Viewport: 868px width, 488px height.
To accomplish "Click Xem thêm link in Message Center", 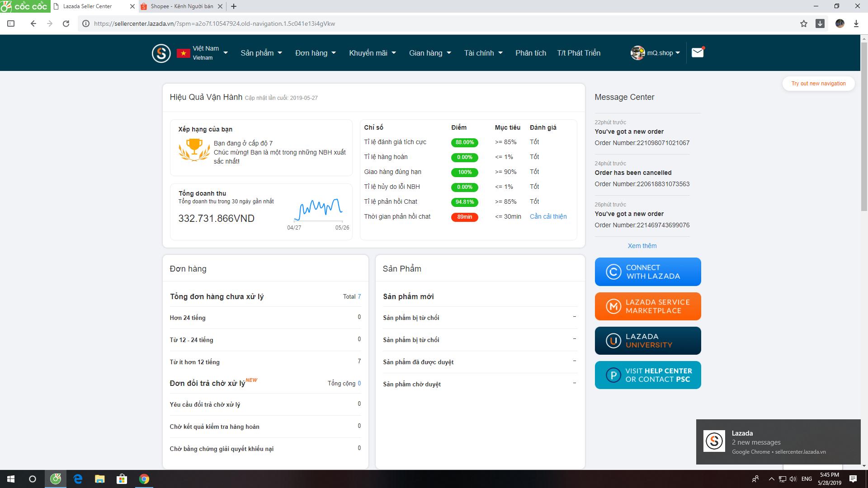I will point(642,246).
